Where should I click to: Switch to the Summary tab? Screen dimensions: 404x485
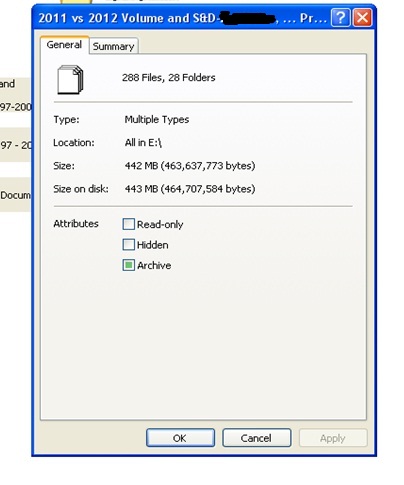coord(114,46)
